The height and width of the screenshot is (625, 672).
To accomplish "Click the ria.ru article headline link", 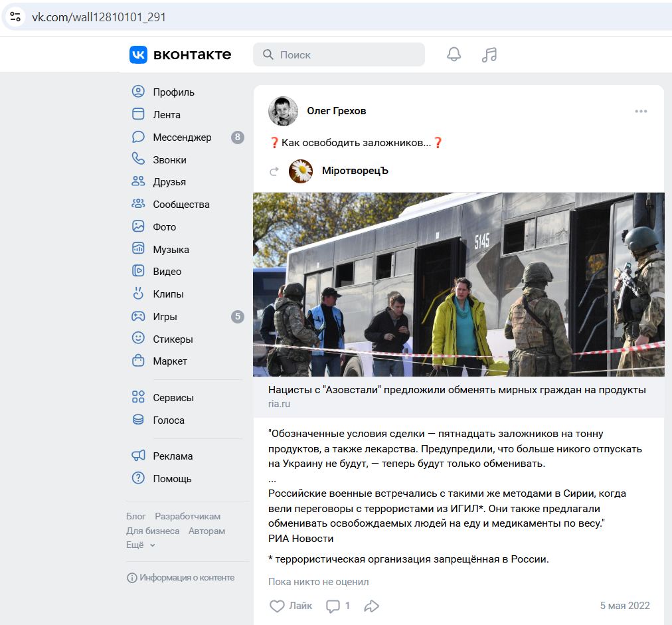I will [457, 390].
